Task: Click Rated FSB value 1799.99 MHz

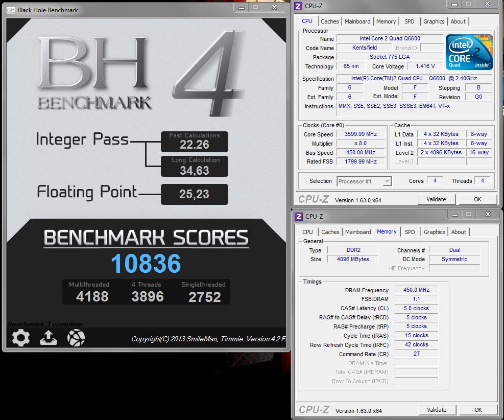Action: [x=361, y=161]
